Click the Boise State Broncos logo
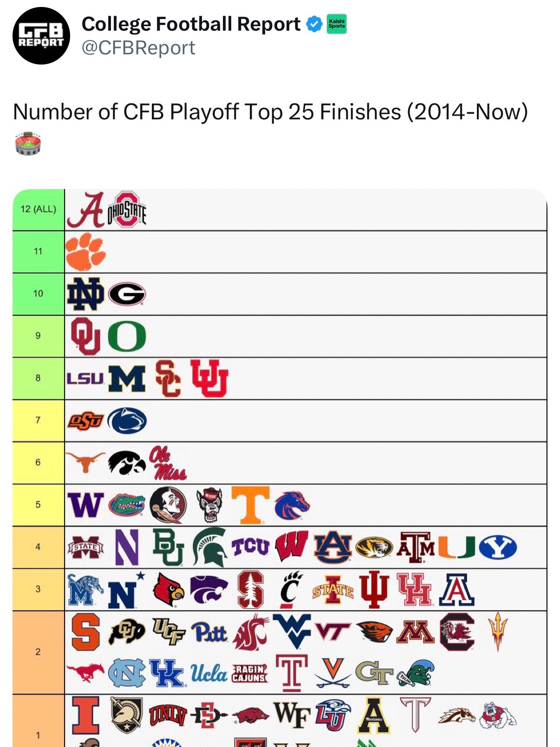560x747 pixels. [292, 505]
